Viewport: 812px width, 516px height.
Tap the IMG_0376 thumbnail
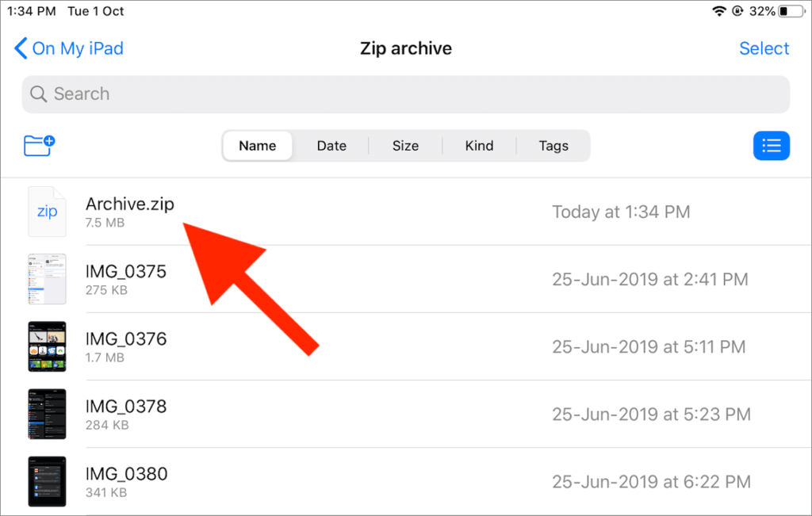(47, 346)
